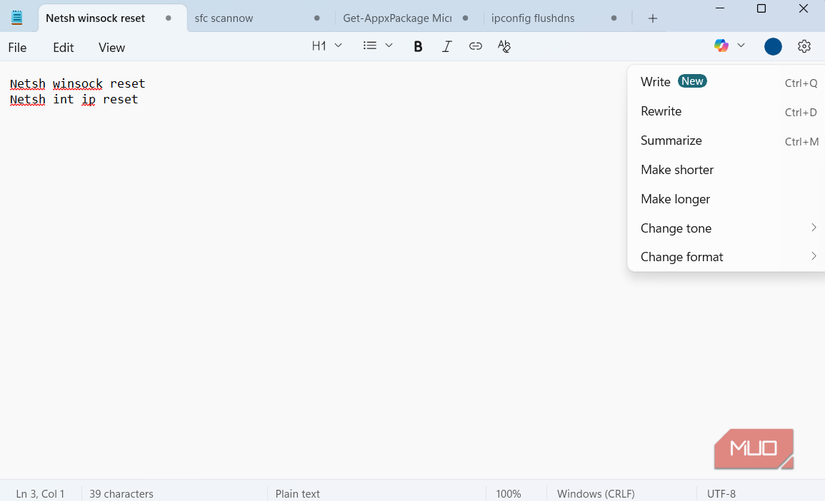825x501 pixels.
Task: Open the H1 heading style dropdown
Action: (327, 46)
